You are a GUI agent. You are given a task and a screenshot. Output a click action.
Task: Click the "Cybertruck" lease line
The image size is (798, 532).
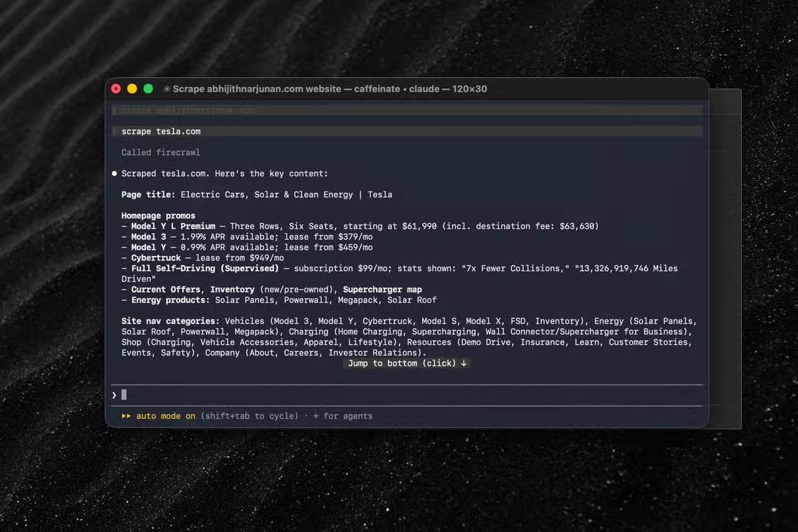click(x=203, y=258)
